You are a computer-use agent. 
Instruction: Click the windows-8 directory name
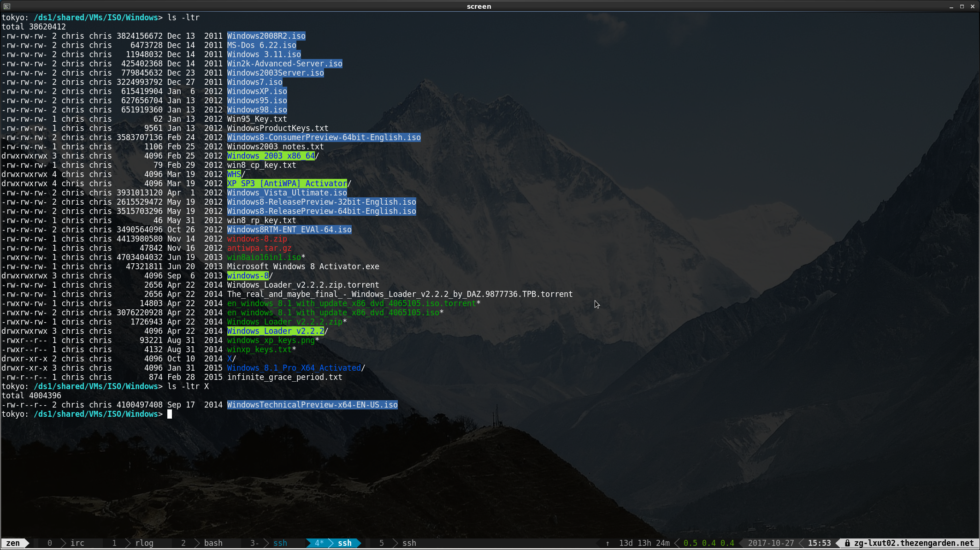pos(248,276)
